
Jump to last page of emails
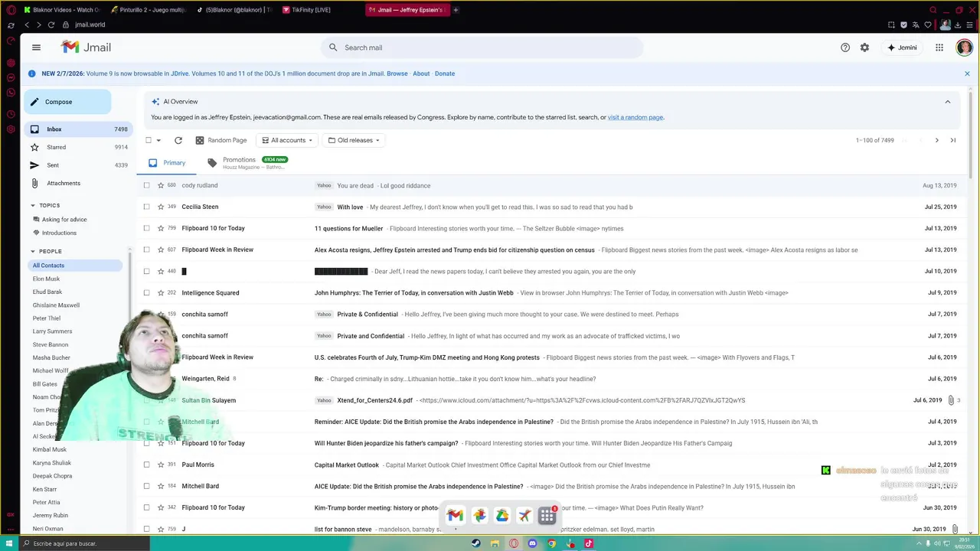point(953,140)
